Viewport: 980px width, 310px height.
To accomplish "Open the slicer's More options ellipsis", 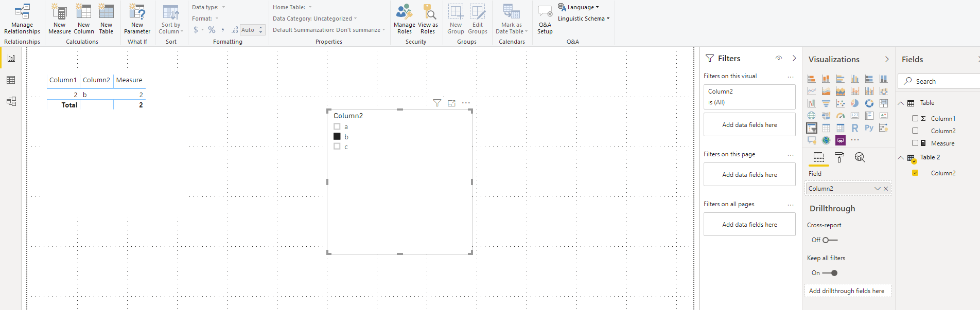I will coord(466,103).
